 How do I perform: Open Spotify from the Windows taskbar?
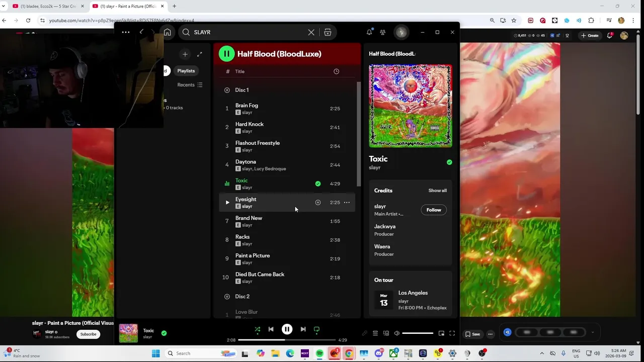[319, 353]
